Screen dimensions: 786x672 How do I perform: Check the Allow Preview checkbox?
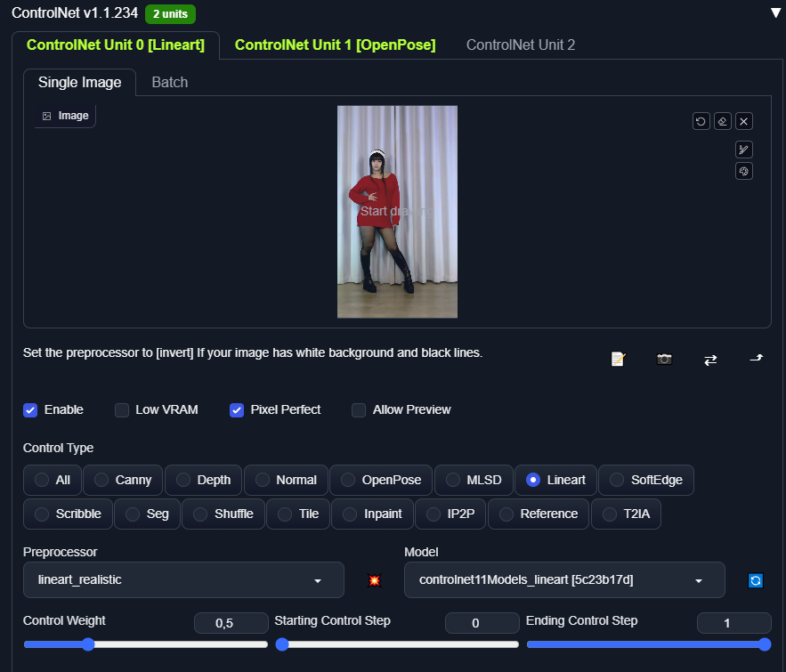[x=359, y=410]
